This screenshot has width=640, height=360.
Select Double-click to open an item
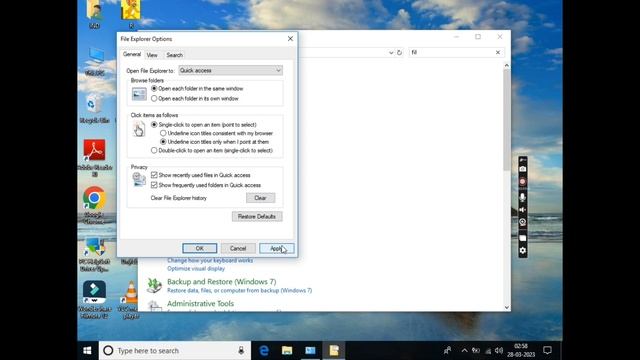[212, 150]
